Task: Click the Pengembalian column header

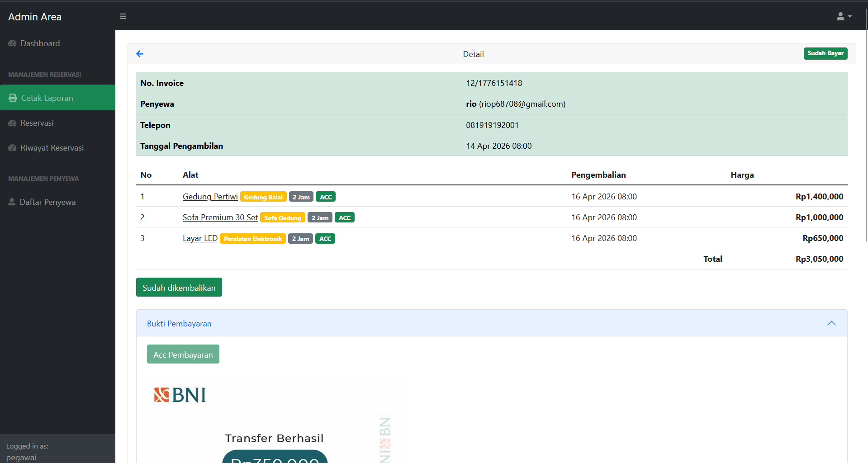Action: 598,175
